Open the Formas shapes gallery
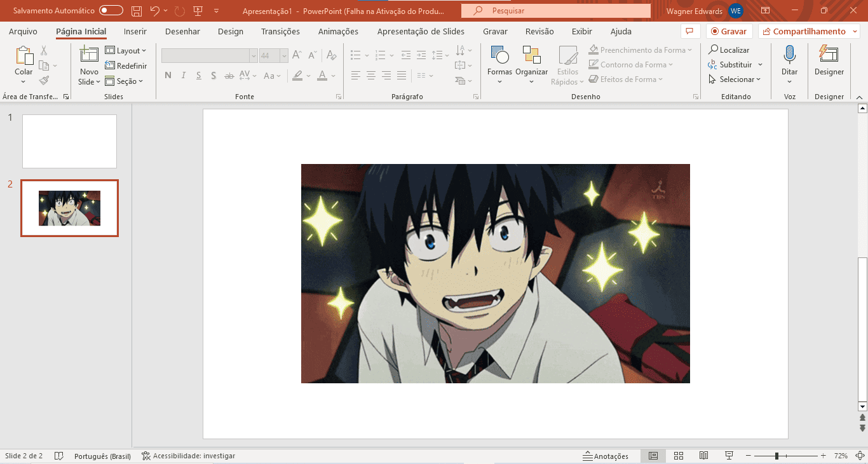The height and width of the screenshot is (464, 868). pos(499,64)
